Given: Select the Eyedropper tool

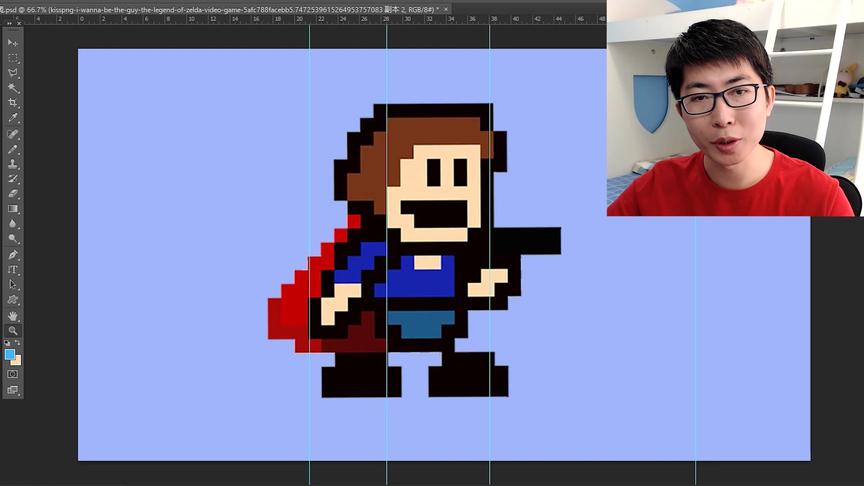Looking at the screenshot, I should pyautogui.click(x=13, y=117).
